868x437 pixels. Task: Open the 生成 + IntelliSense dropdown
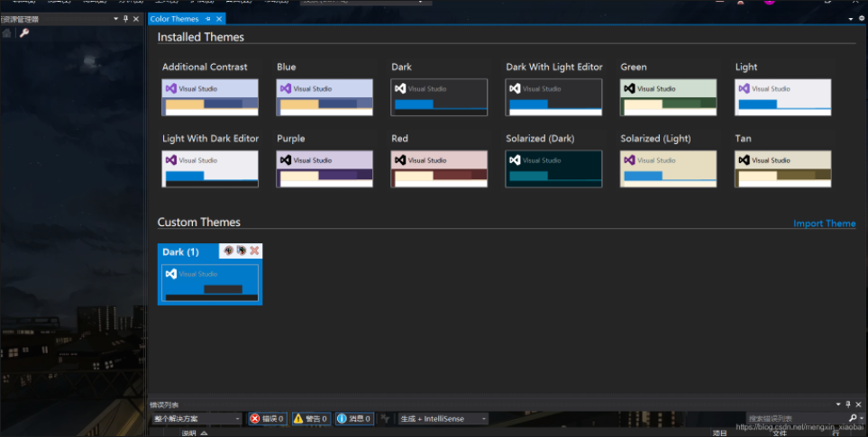click(x=443, y=419)
